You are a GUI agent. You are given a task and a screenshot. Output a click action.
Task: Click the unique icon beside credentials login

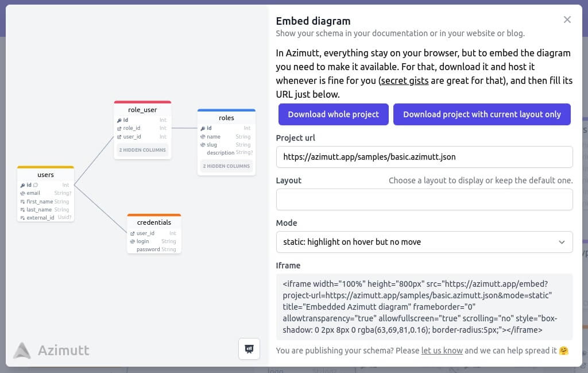click(x=133, y=241)
